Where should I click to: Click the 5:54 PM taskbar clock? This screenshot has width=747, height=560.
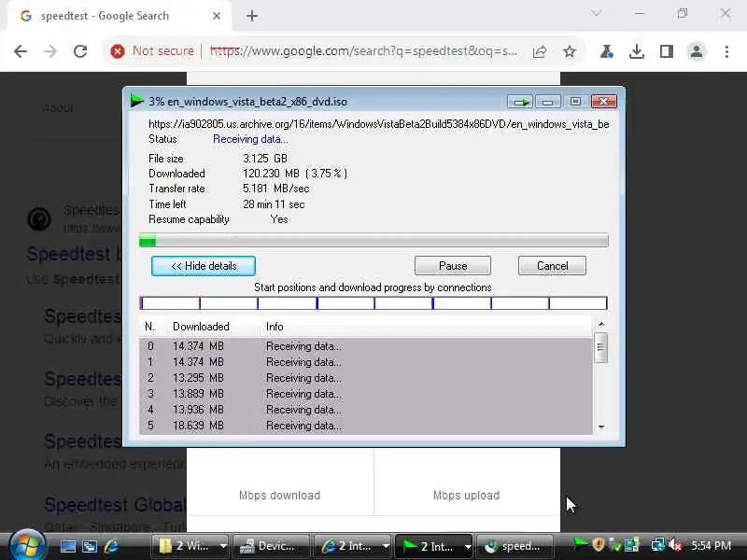pyautogui.click(x=712, y=545)
